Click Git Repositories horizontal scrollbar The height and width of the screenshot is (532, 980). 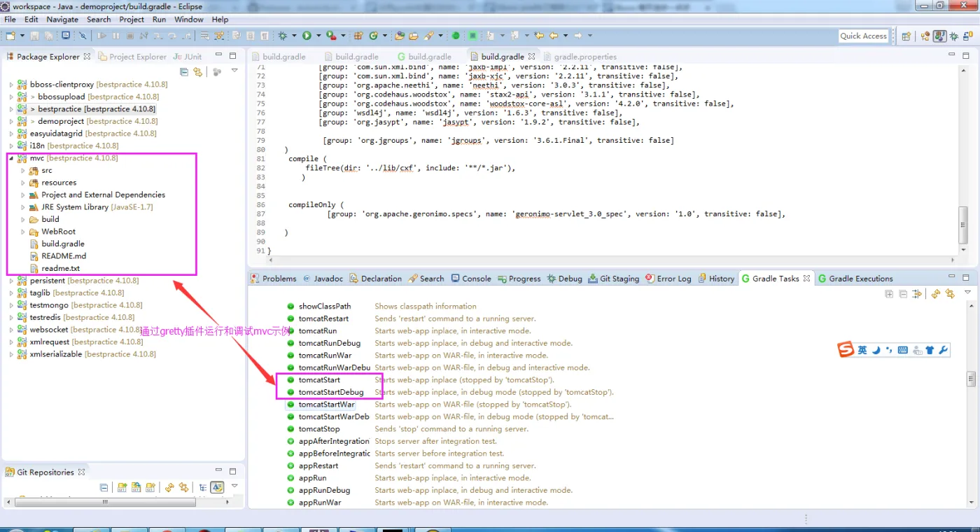coord(105,502)
